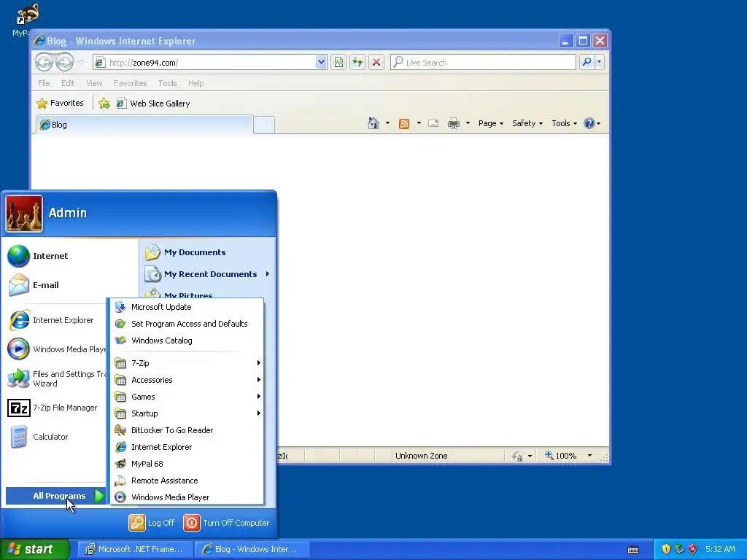The width and height of the screenshot is (747, 560).
Task: Click the zoom magnifier in status bar
Action: (x=549, y=455)
